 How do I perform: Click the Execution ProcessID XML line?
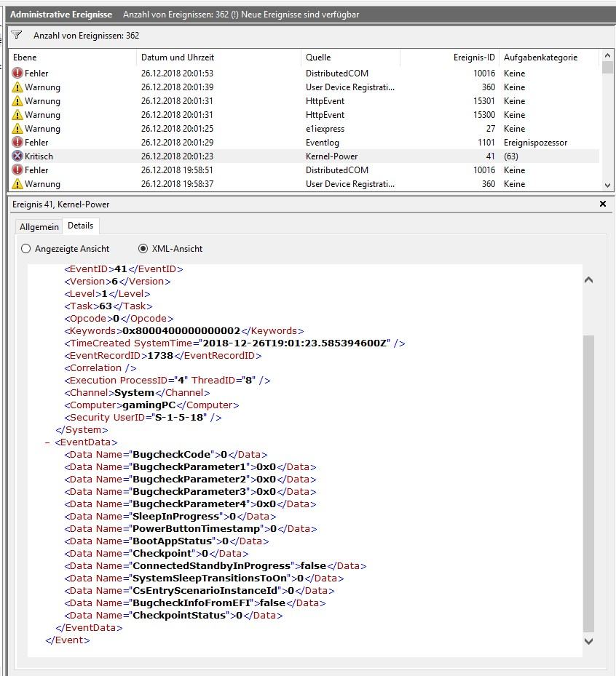pyautogui.click(x=167, y=381)
